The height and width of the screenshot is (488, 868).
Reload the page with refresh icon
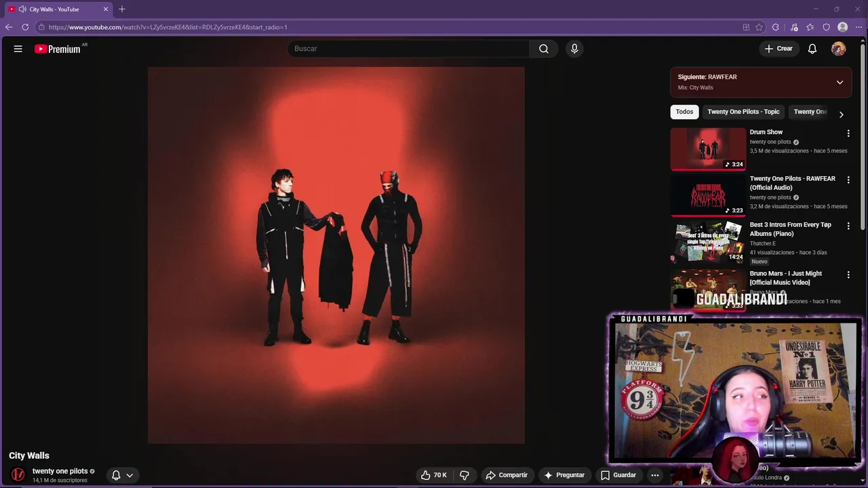[25, 27]
